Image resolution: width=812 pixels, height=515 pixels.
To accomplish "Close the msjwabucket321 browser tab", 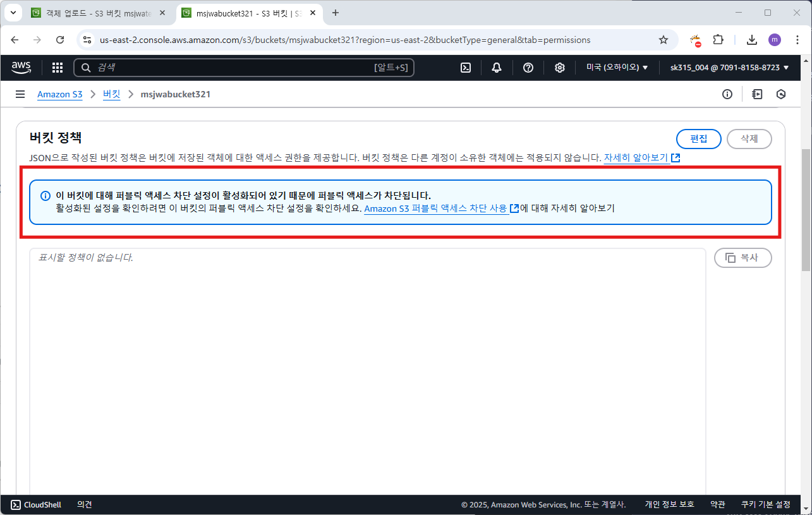I will coord(313,13).
